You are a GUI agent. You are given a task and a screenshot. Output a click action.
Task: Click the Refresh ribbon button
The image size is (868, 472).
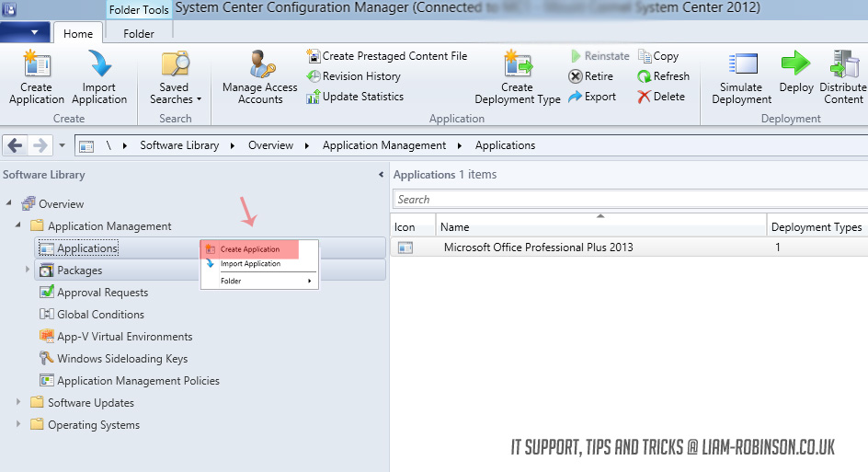point(663,76)
